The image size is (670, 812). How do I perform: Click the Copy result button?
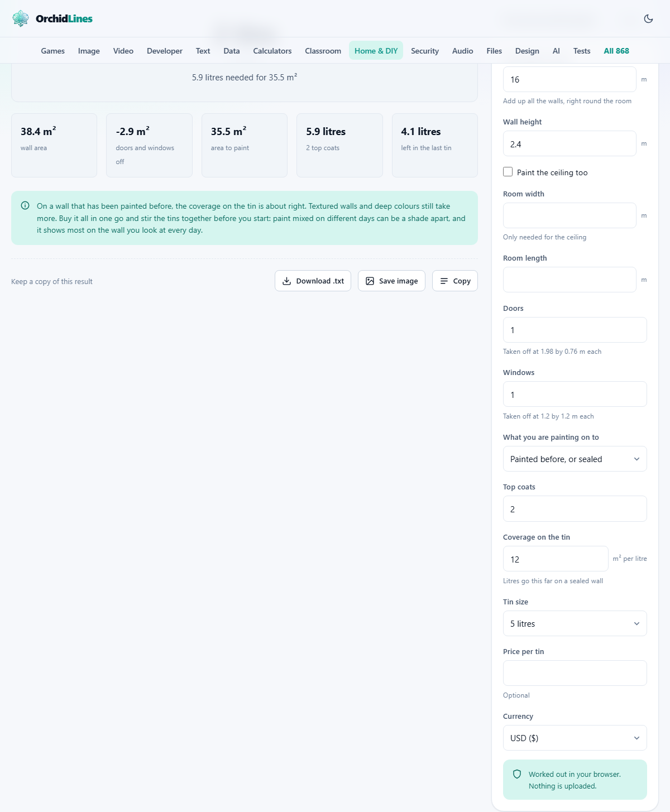(x=454, y=281)
